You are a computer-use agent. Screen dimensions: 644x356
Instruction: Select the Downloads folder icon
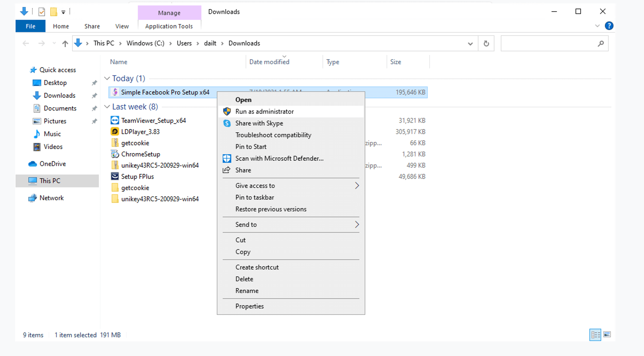pos(36,95)
